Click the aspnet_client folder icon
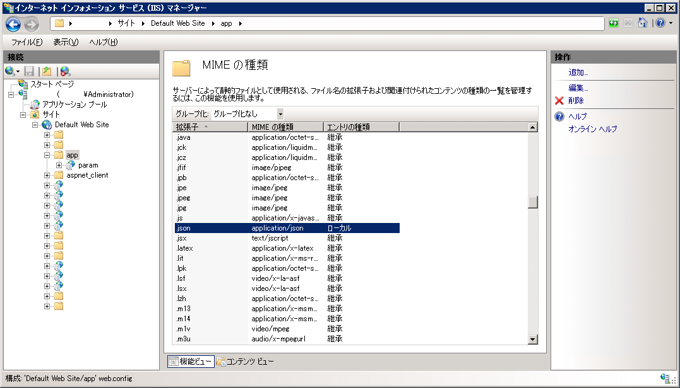Viewport: 680px width, 388px height. point(59,175)
